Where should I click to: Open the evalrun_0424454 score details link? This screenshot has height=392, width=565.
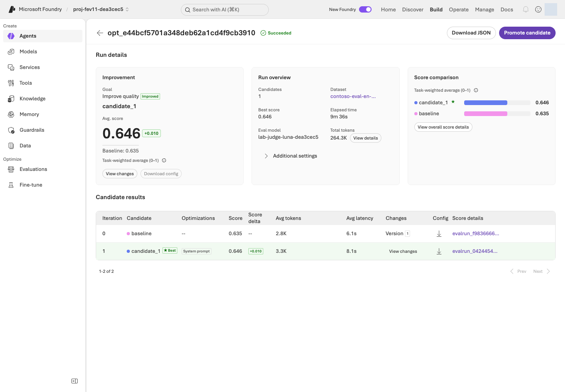(x=475, y=251)
